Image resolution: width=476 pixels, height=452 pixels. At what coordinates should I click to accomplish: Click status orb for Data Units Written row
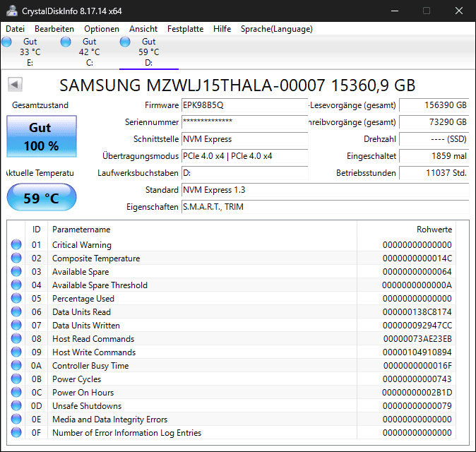16,325
